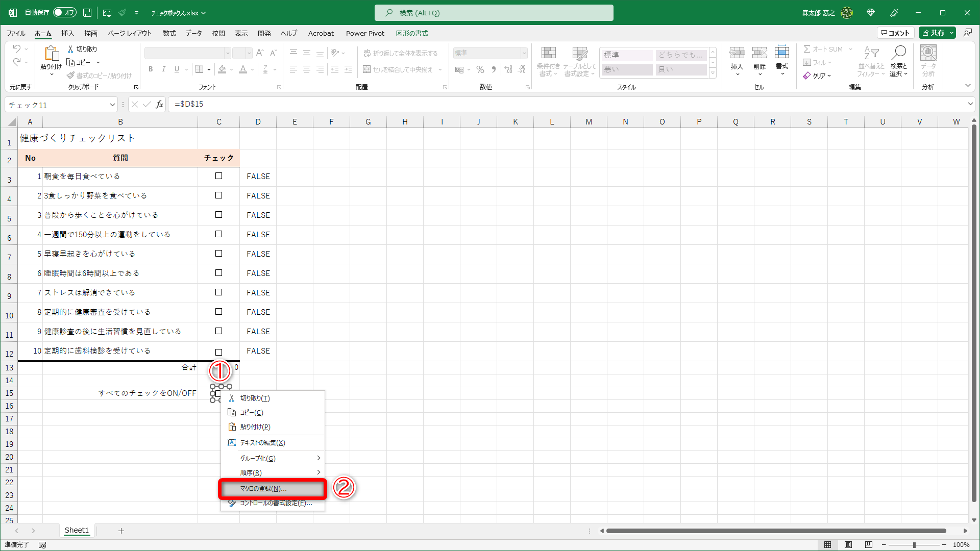980x551 pixels.
Task: Check the checkbox for question 1 row
Action: [x=218, y=176]
